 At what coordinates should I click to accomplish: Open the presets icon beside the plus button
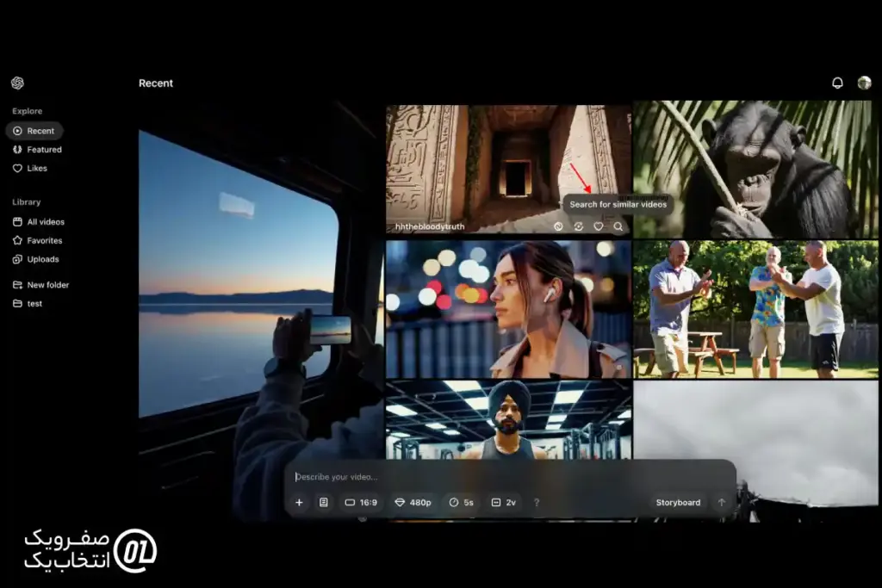pos(324,503)
